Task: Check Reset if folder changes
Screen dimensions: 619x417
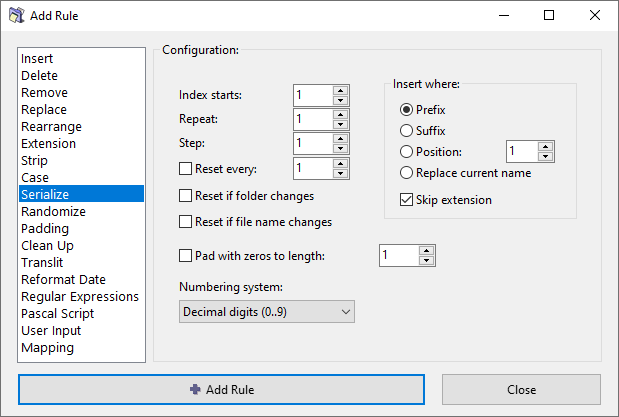Action: coord(185,196)
